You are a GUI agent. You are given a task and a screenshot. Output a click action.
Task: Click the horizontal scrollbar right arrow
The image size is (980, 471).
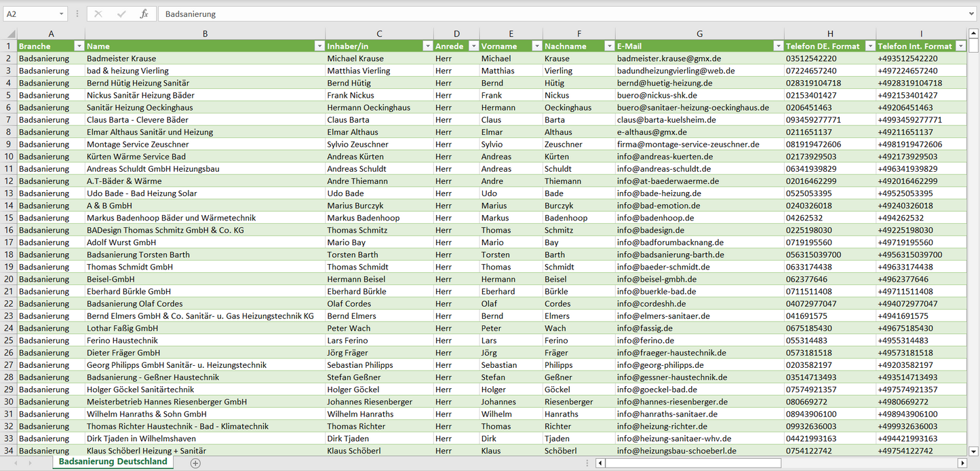coord(962,463)
